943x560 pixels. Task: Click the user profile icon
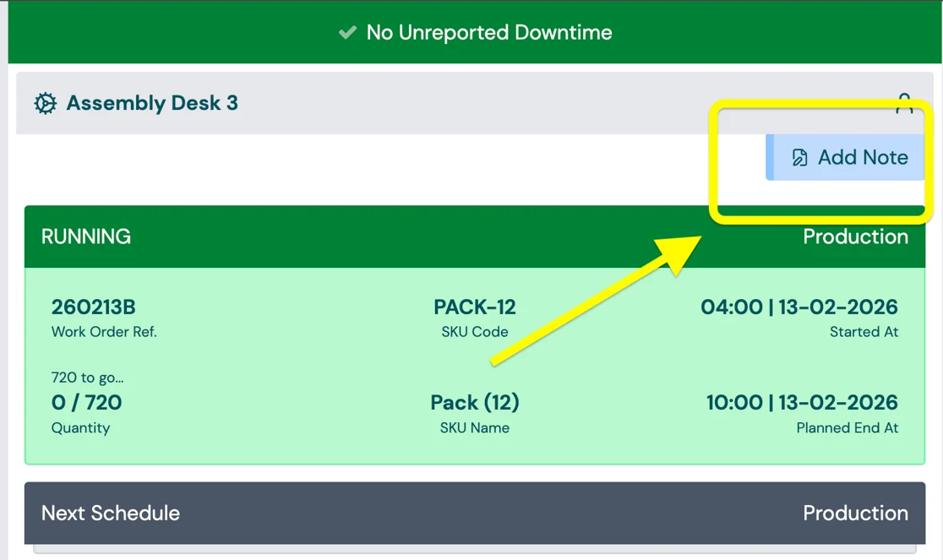click(904, 103)
